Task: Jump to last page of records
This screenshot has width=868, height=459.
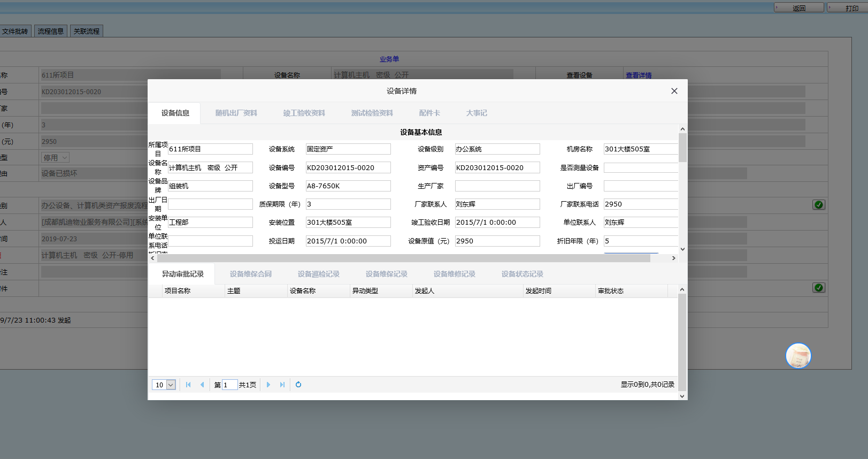Action: point(282,385)
